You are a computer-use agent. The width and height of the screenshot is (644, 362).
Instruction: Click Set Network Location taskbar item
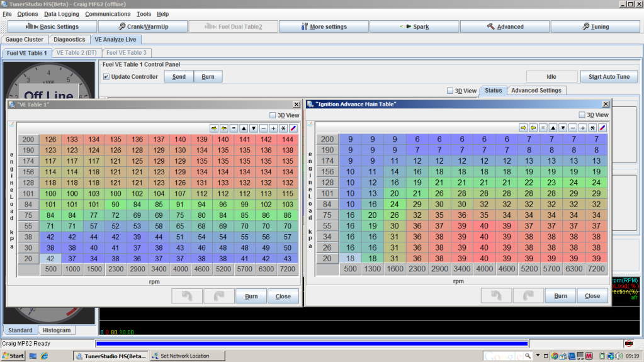(188, 356)
